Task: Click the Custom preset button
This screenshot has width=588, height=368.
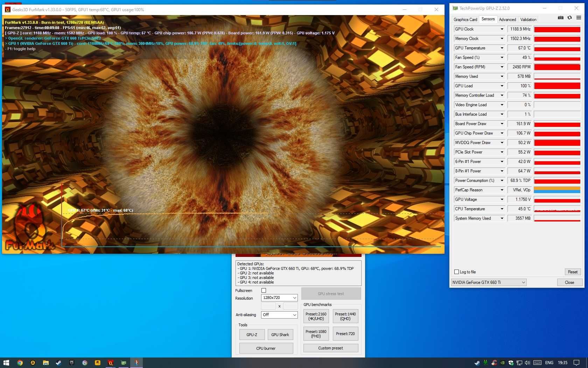Action: point(330,348)
